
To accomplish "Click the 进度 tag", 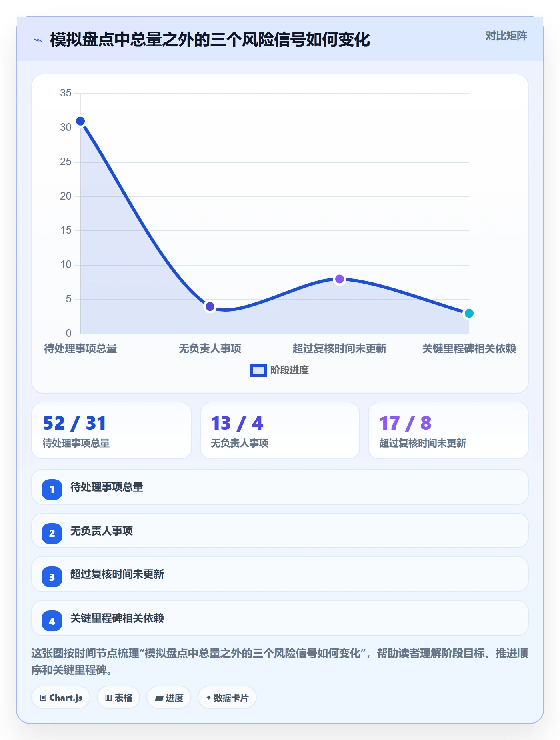I will click(x=169, y=698).
